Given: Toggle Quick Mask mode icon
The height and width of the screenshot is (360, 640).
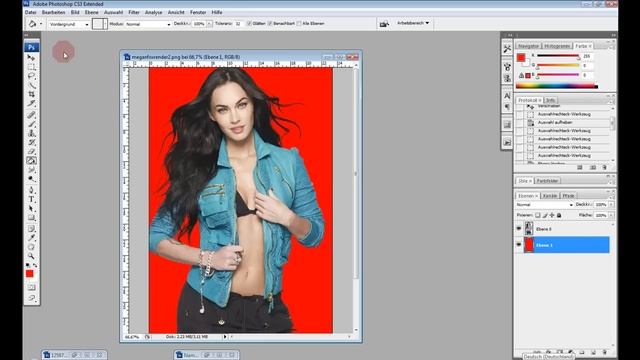Looking at the screenshot, I should point(31,288).
